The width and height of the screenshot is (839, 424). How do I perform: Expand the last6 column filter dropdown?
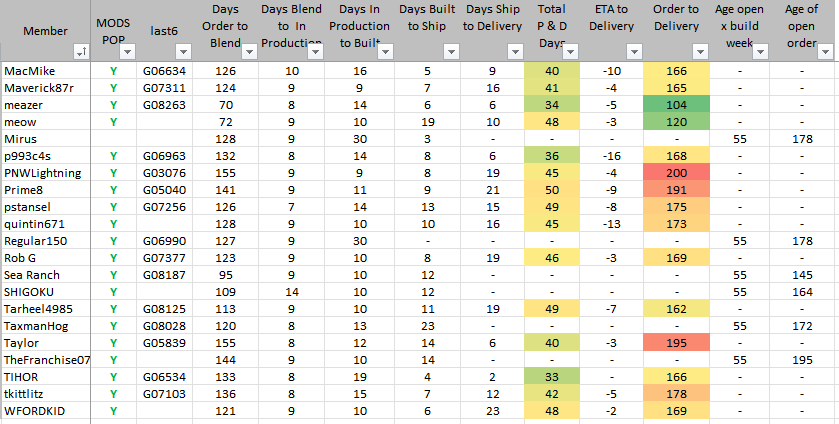point(184,51)
